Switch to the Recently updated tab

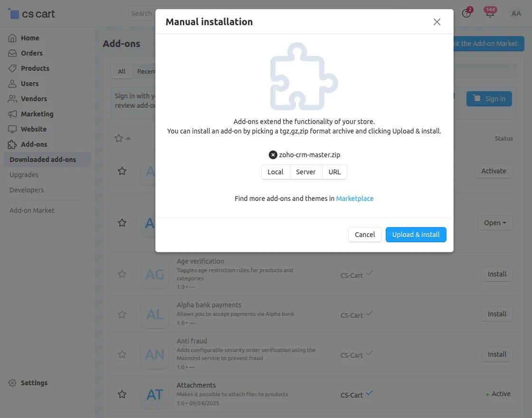coord(148,71)
